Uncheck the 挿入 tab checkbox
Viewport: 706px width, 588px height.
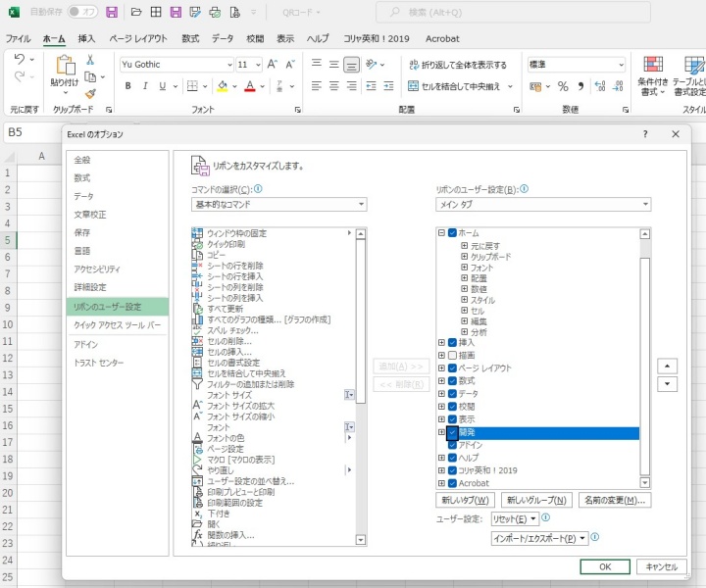(452, 342)
